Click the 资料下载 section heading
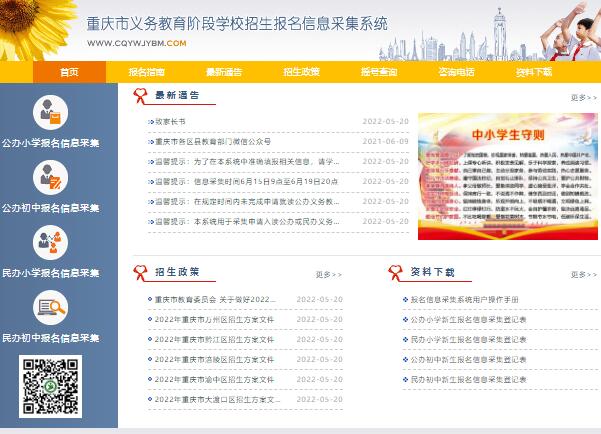Viewport: 601px width, 434px height. 432,272
